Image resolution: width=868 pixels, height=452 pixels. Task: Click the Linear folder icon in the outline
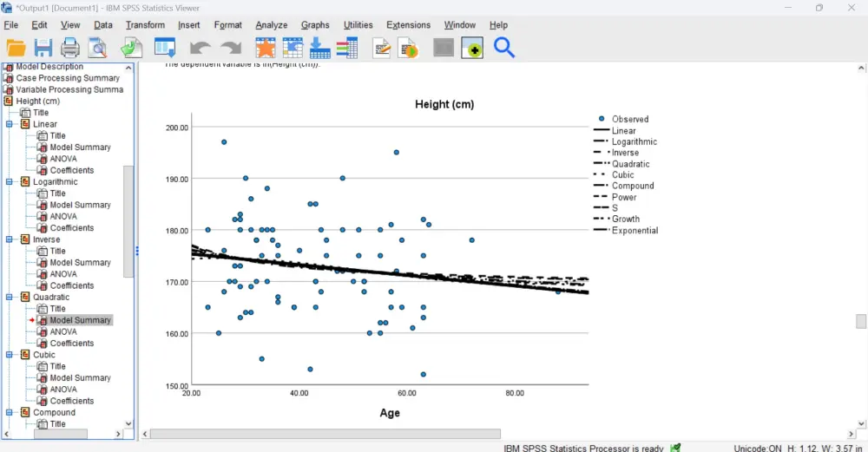[x=25, y=124]
